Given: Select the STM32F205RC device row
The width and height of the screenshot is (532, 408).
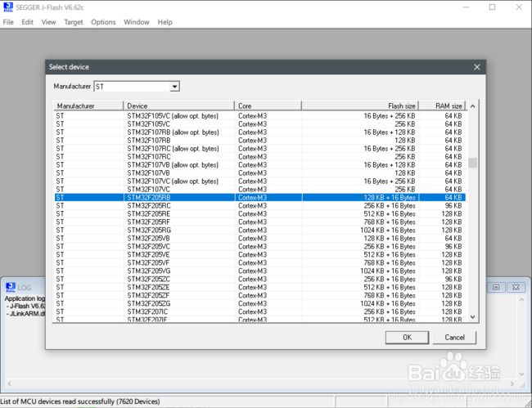Looking at the screenshot, I should (260, 206).
